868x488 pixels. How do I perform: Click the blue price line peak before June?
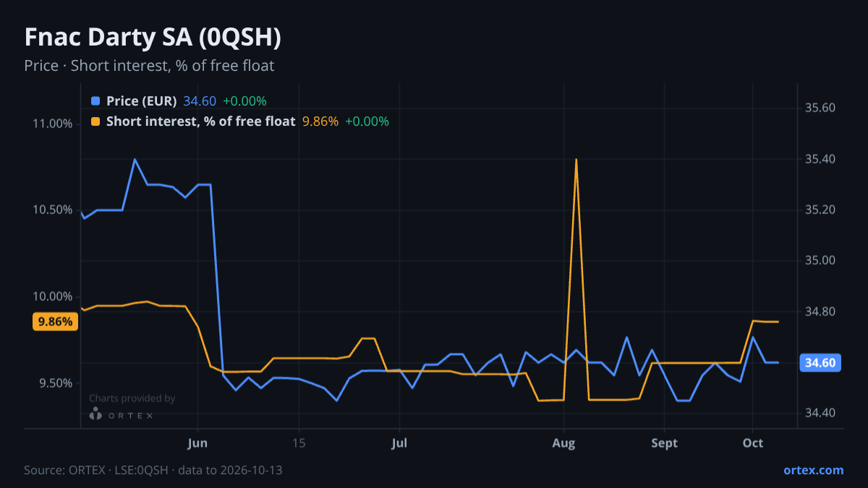pyautogui.click(x=135, y=159)
